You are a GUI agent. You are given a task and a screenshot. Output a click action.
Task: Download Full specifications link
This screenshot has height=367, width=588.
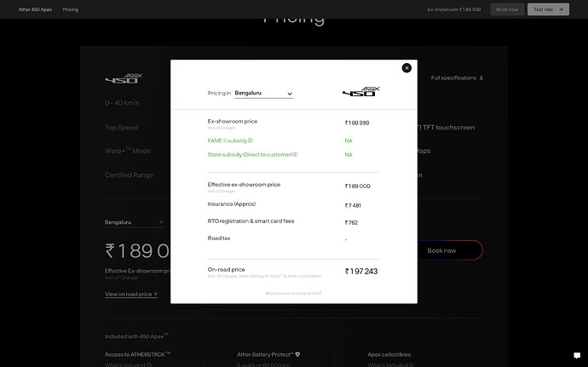pyautogui.click(x=457, y=77)
